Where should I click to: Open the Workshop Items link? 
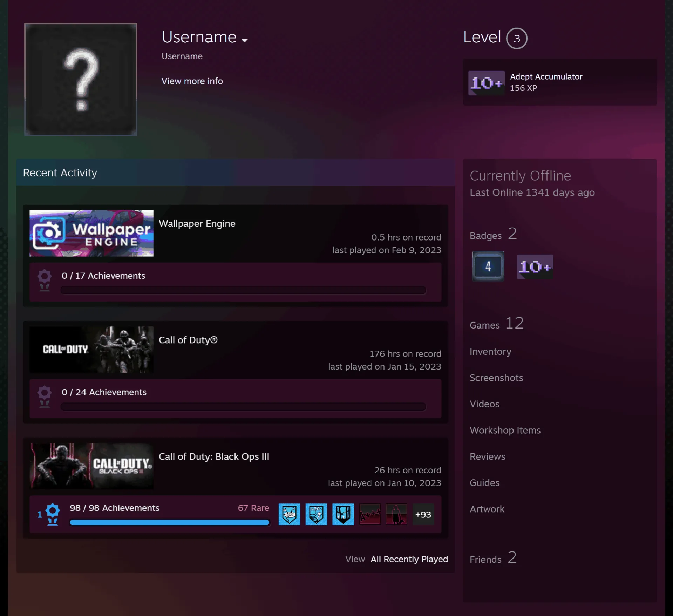click(505, 431)
